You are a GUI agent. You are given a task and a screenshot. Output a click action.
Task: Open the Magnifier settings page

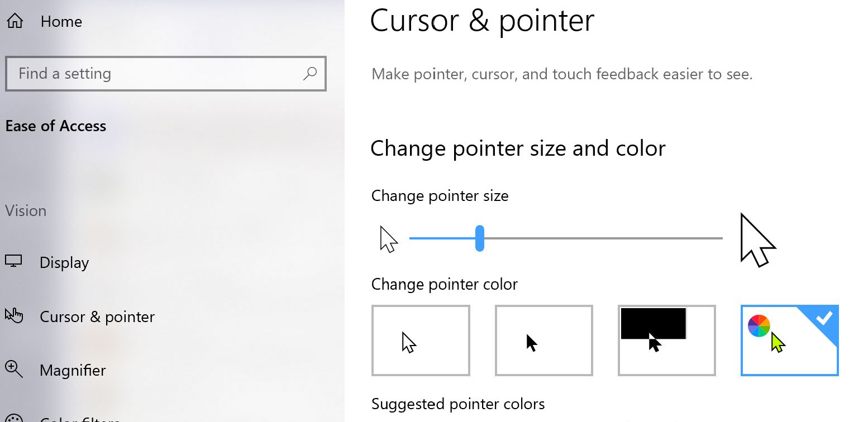pos(73,370)
